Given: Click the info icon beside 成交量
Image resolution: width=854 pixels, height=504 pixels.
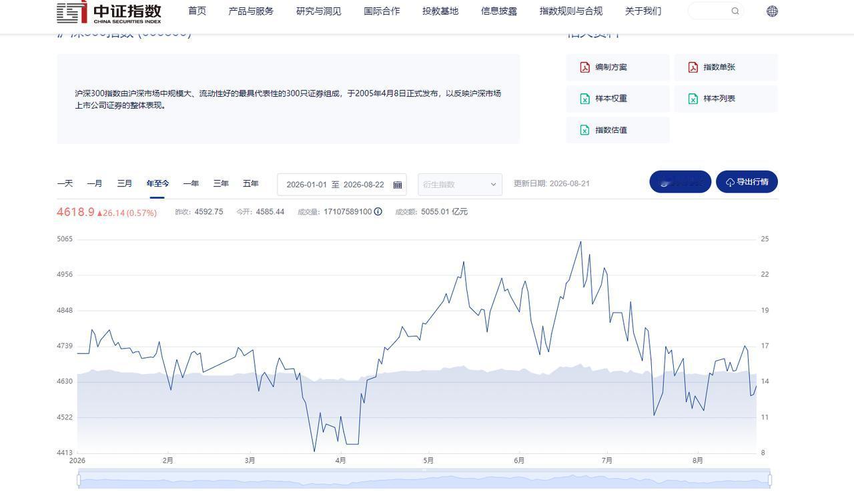Looking at the screenshot, I should (378, 212).
